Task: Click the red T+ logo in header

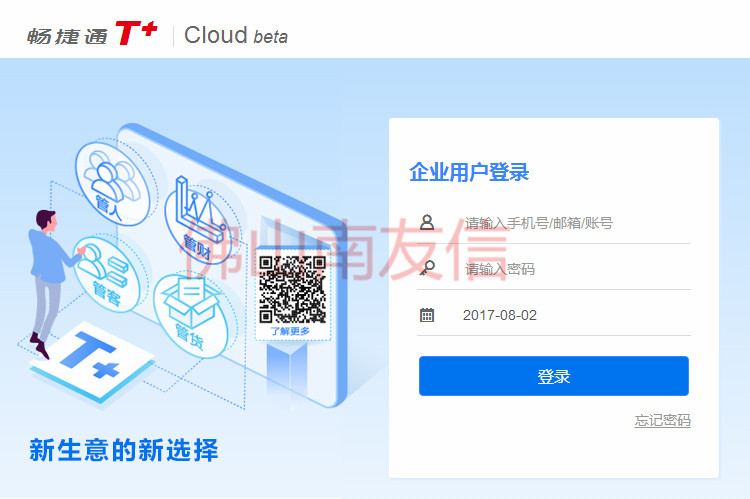Action: coord(136,33)
